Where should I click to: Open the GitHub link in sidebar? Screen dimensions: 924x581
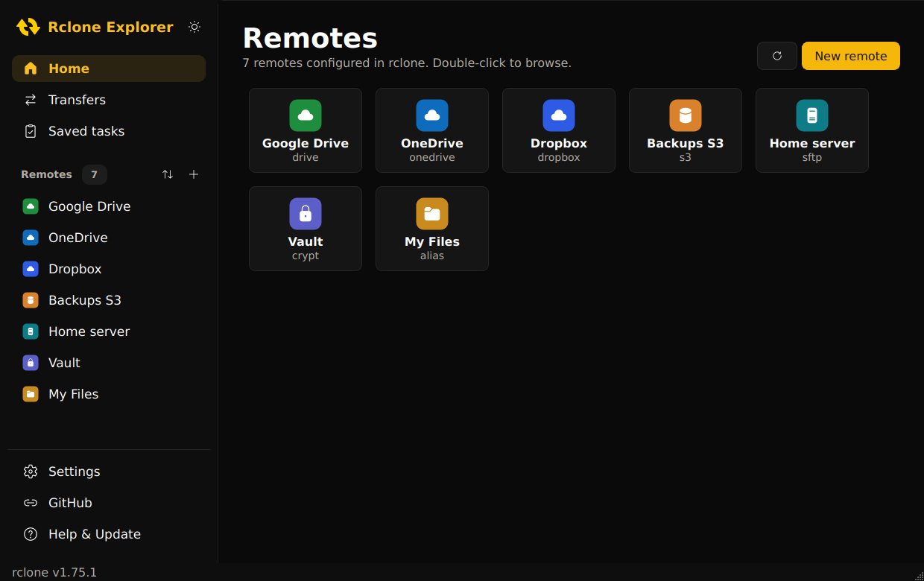pos(109,503)
